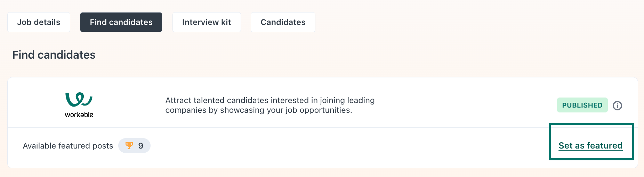Image resolution: width=644 pixels, height=177 pixels.
Task: Click the gray featured posts count pill
Action: click(x=134, y=146)
